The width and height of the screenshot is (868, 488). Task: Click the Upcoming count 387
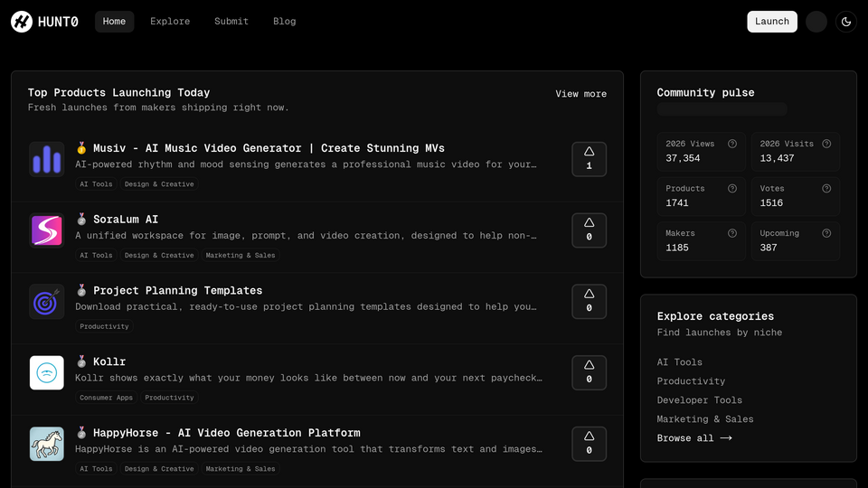click(x=769, y=248)
